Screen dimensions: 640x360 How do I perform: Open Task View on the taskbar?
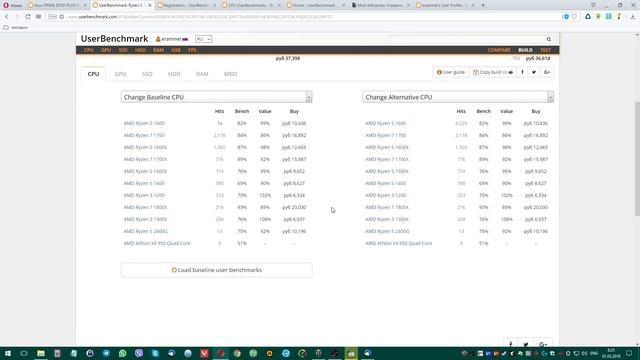click(x=24, y=353)
